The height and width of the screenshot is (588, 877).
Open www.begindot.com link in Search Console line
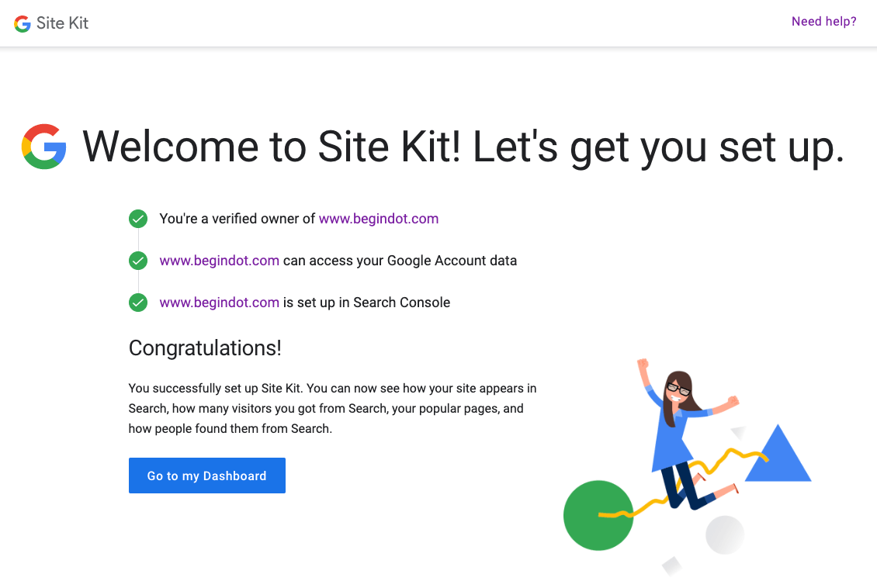[x=219, y=303]
